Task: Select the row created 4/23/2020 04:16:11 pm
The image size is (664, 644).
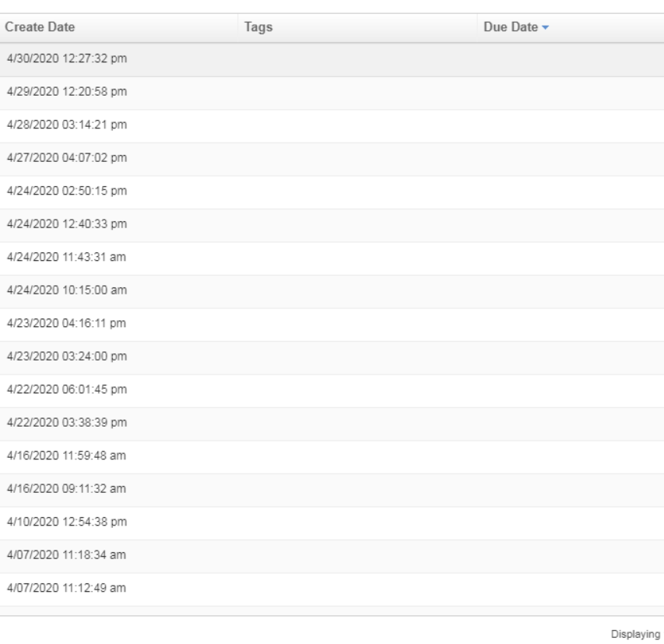Action: (x=67, y=324)
